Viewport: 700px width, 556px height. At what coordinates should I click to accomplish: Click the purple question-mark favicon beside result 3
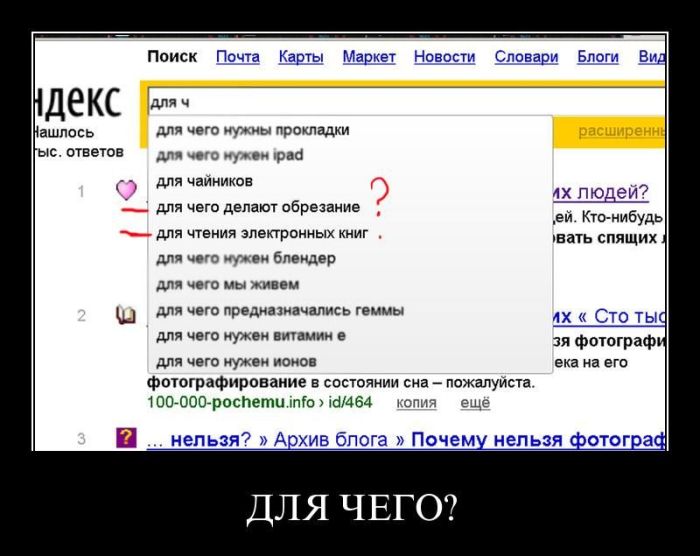click(126, 438)
